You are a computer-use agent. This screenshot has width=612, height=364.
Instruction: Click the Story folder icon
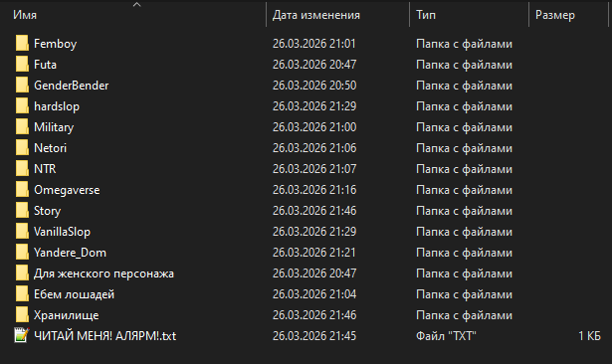pyautogui.click(x=22, y=211)
